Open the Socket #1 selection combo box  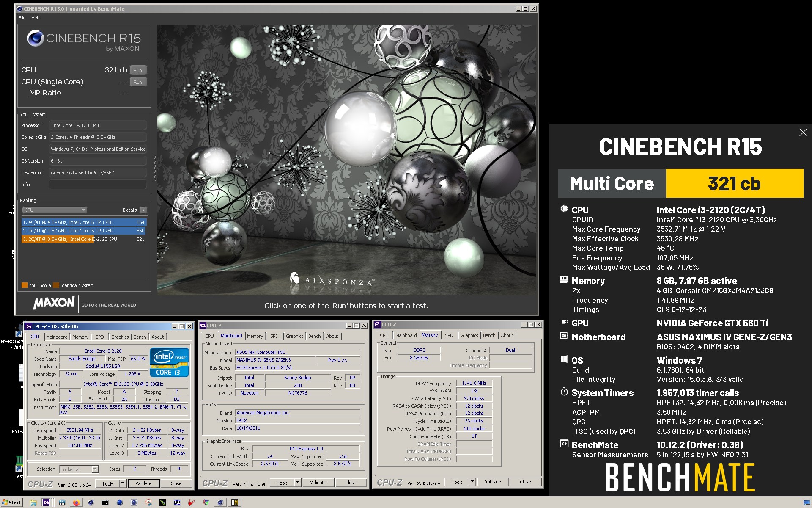79,469
